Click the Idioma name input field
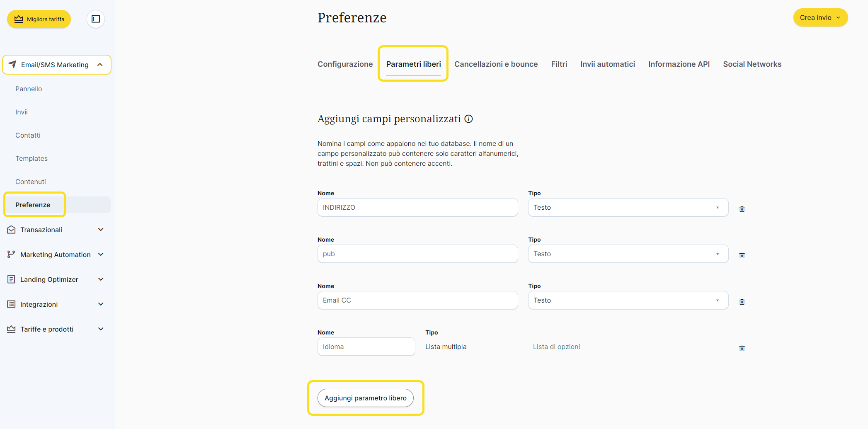Screen dimensions: 868x429 [366, 347]
